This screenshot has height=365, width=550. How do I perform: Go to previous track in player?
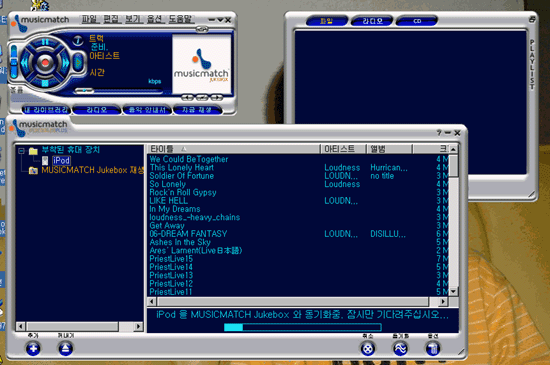tap(25, 63)
